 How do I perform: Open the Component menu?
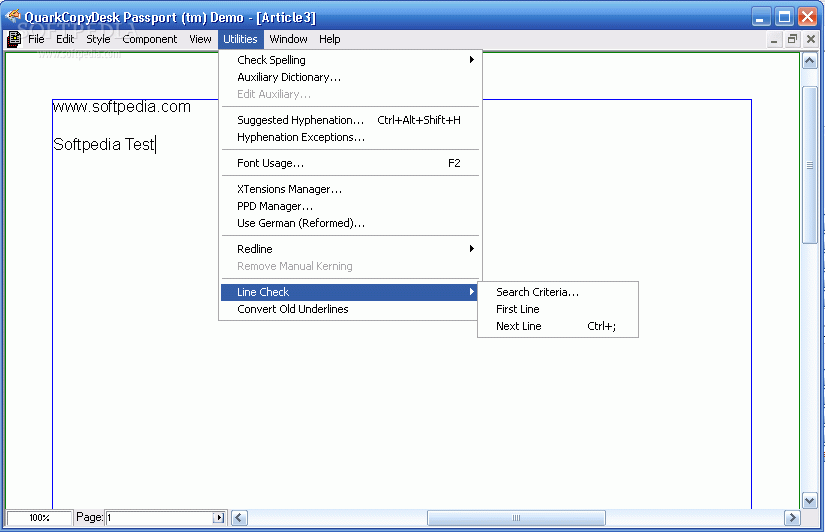(150, 39)
